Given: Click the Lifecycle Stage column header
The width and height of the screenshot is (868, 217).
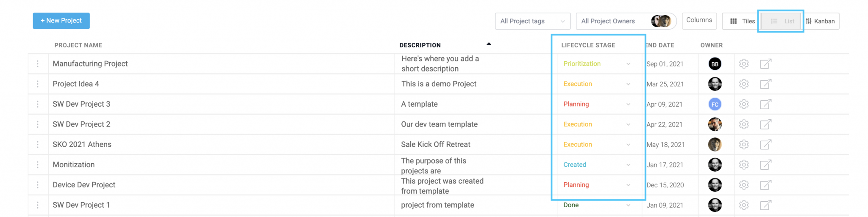Looking at the screenshot, I should [588, 45].
